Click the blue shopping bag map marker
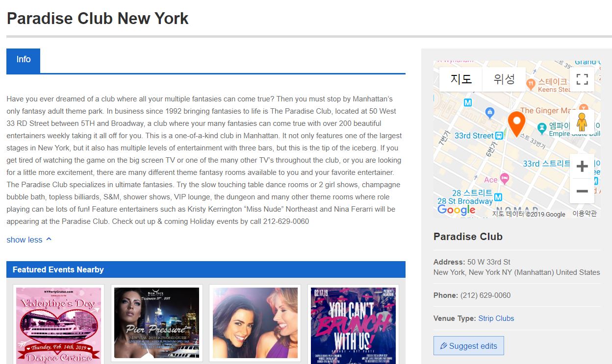The image size is (612, 364). coord(489,113)
